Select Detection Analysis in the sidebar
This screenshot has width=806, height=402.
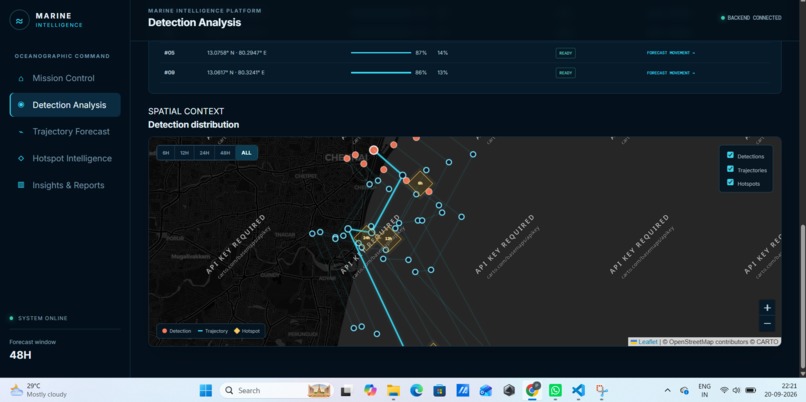pyautogui.click(x=65, y=105)
